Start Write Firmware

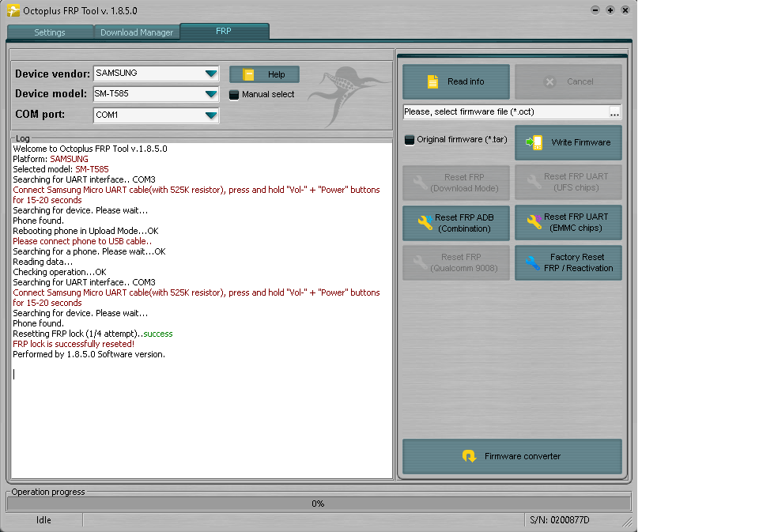(568, 143)
